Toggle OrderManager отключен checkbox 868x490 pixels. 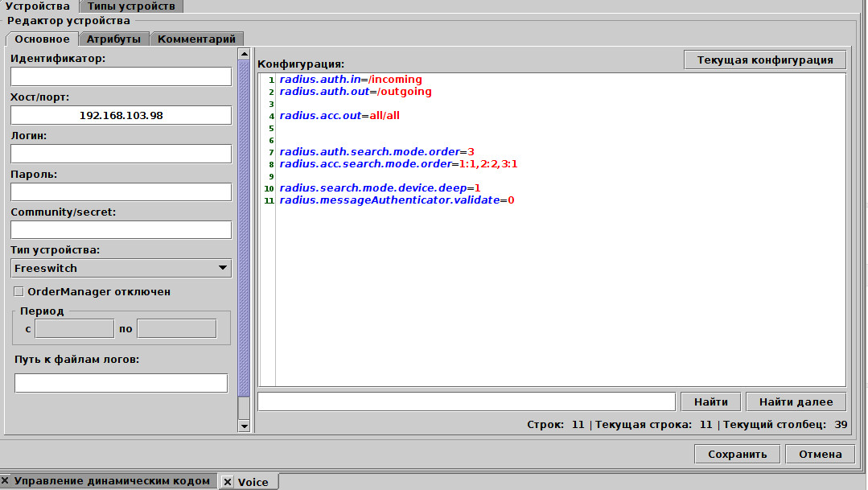[19, 292]
